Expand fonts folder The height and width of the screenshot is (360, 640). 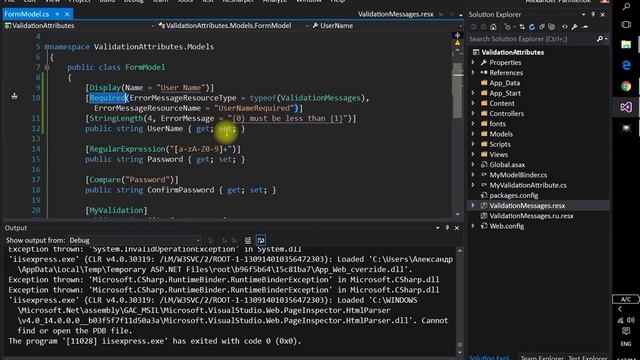click(473, 124)
